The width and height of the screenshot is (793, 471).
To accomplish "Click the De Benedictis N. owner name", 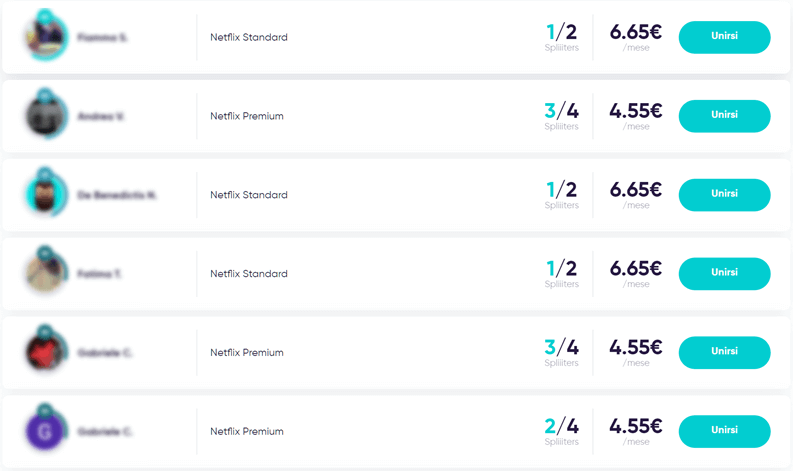I will 117,195.
